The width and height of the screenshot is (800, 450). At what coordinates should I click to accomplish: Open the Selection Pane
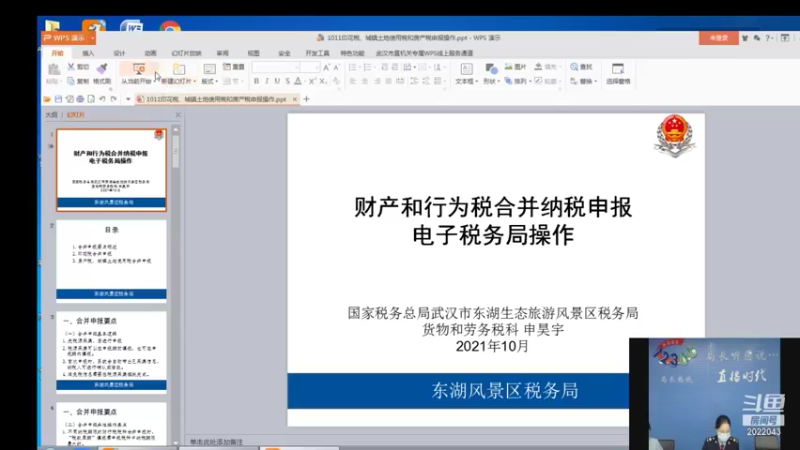618,73
